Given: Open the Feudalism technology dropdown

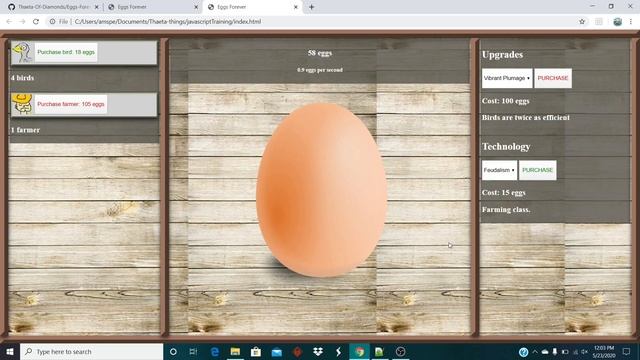Looking at the screenshot, I should (x=499, y=170).
